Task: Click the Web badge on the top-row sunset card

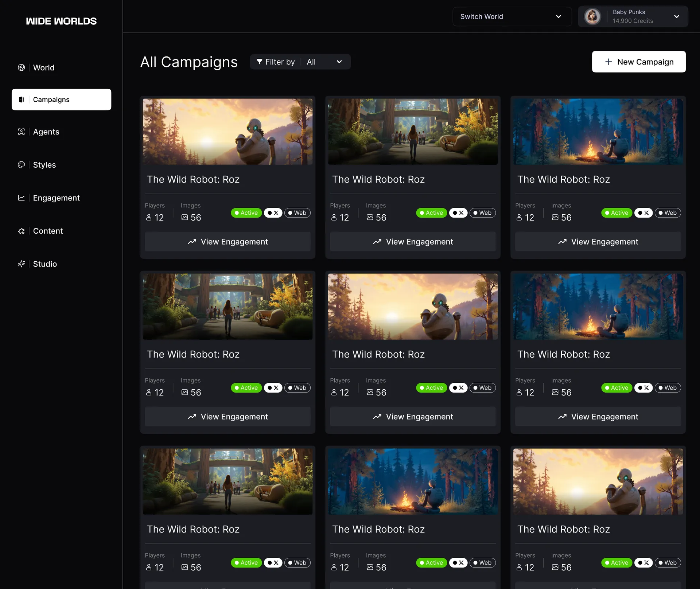Action: (297, 213)
